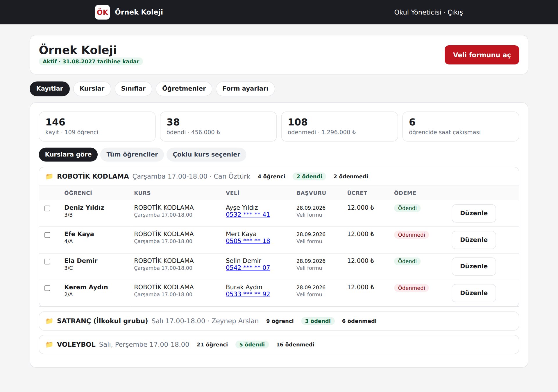Click the 38 ödendi summary card
Viewport: 558px width, 392px height.
click(218, 127)
